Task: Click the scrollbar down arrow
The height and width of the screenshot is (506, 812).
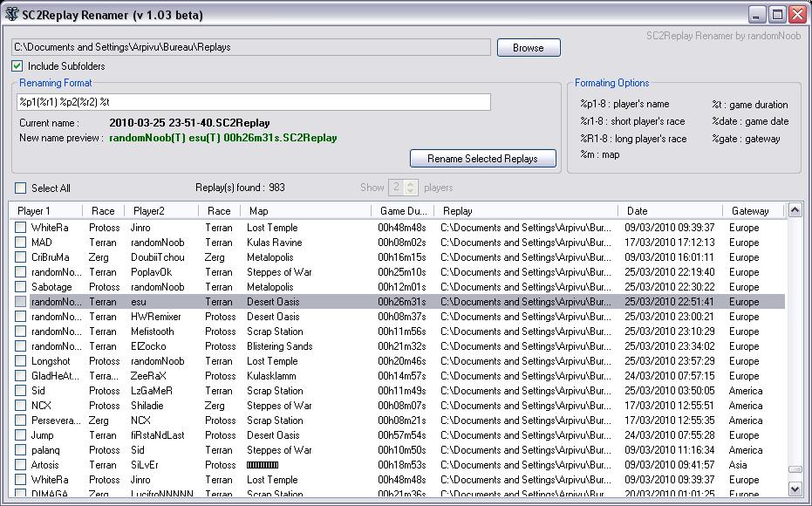Action: 795,488
